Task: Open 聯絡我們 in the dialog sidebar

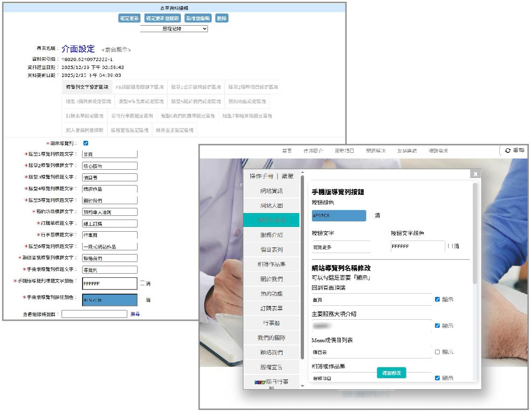Action: pyautogui.click(x=271, y=352)
